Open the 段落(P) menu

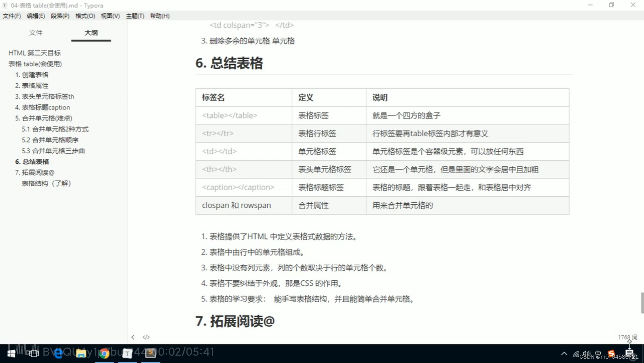60,16
